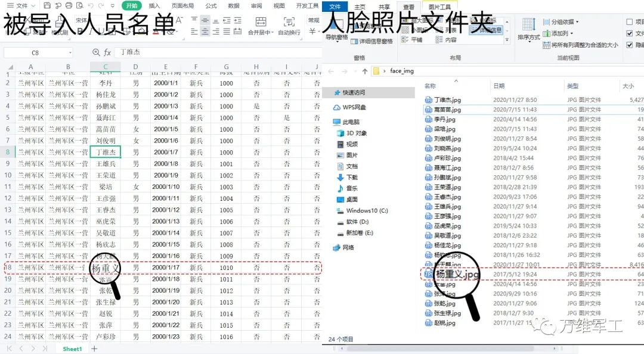Add a new sheet with plus icon

[94, 348]
